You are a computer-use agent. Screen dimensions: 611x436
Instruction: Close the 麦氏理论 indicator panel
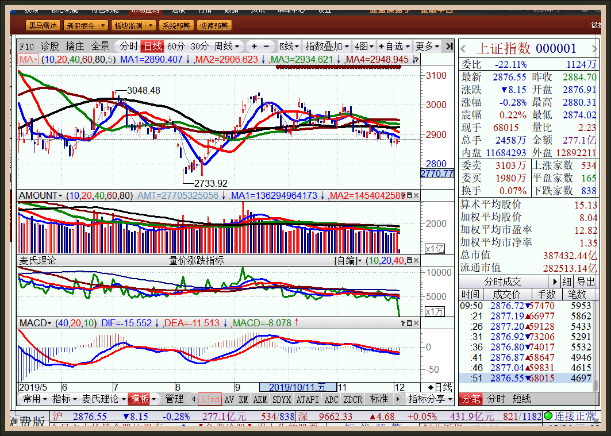point(416,260)
